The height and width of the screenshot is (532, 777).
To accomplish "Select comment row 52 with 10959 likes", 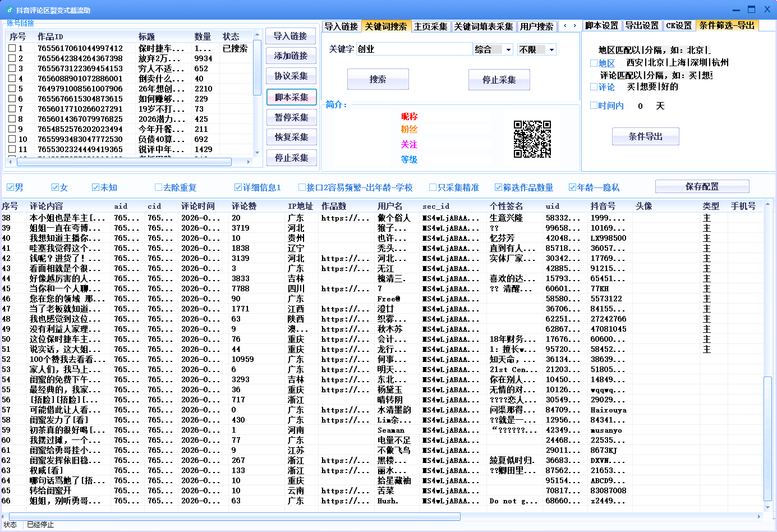I will click(x=381, y=359).
